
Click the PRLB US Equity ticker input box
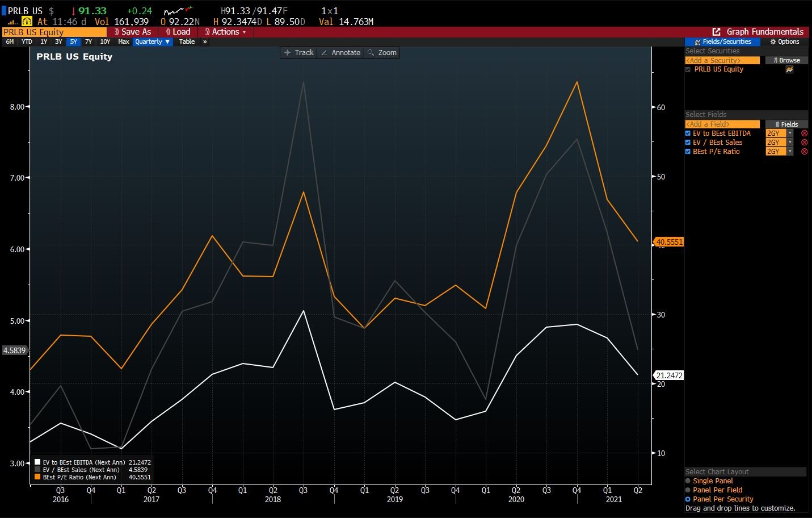tap(54, 32)
